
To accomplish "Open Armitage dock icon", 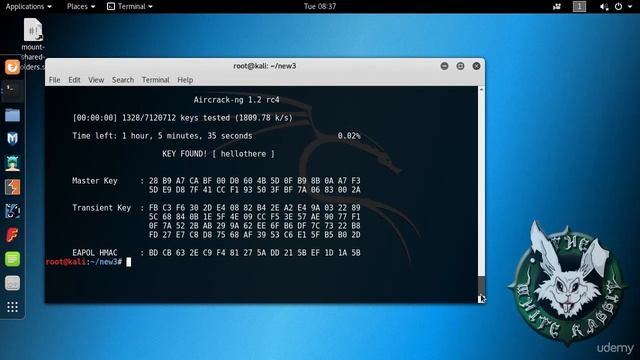I will pos(12,163).
